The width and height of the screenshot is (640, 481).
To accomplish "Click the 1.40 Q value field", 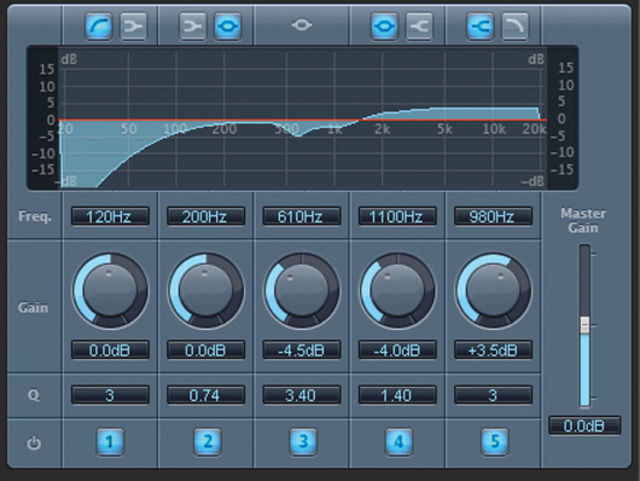I will (x=397, y=395).
